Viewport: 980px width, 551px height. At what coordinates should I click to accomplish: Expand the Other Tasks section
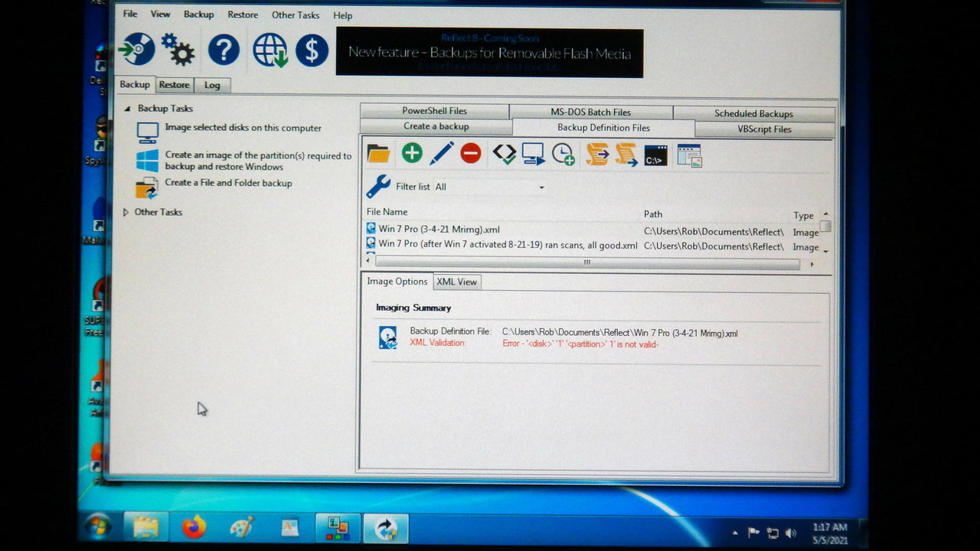click(126, 212)
